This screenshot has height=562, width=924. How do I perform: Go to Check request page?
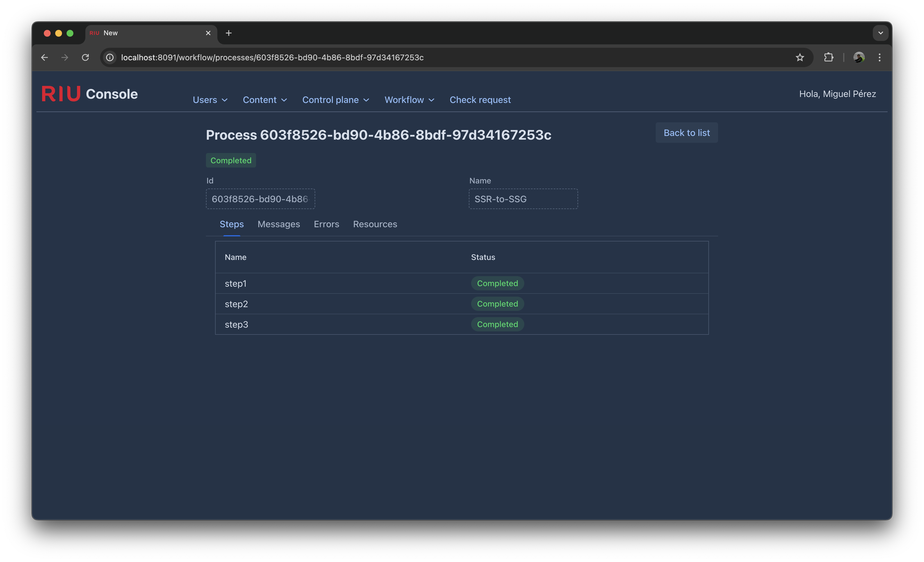(480, 100)
